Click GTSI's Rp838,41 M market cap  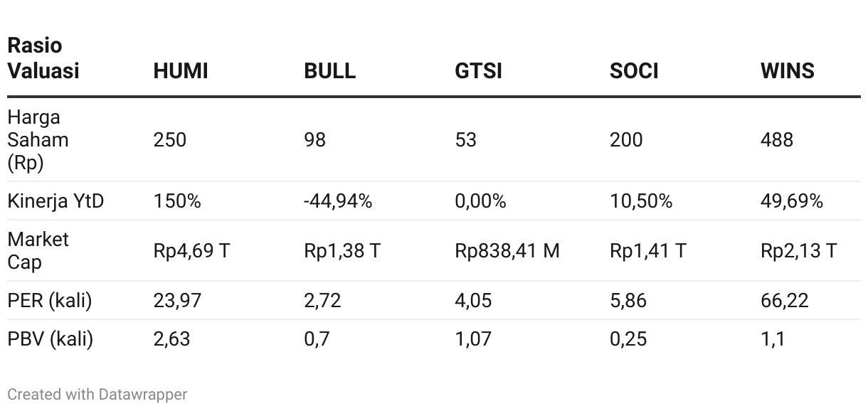(507, 250)
